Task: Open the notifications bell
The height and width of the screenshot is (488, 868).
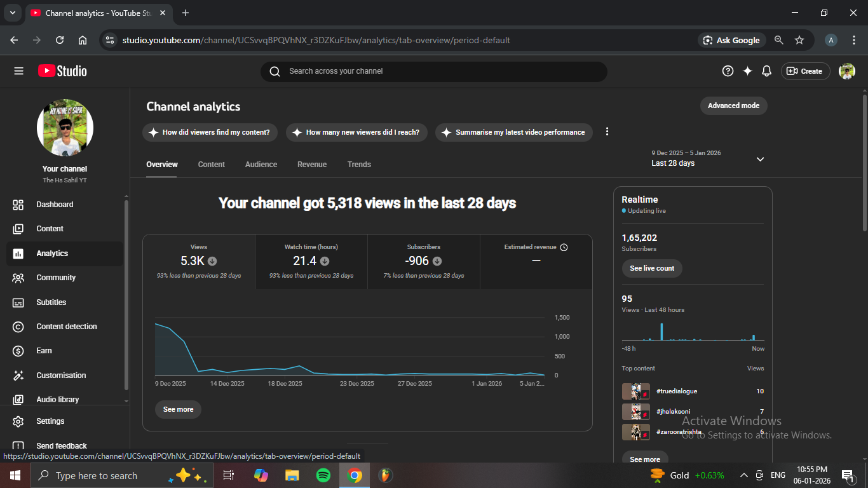Action: (767, 71)
